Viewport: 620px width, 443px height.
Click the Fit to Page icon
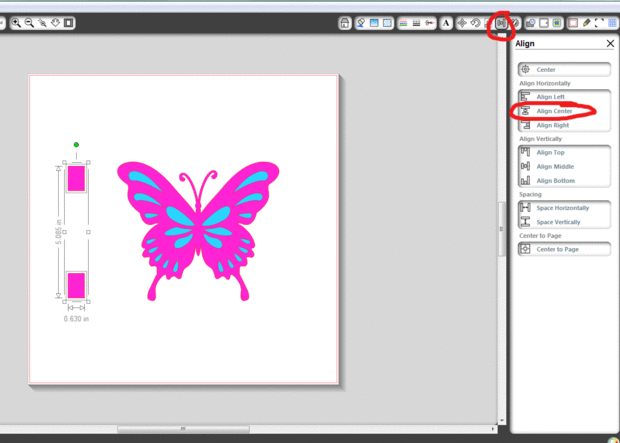coord(68,23)
